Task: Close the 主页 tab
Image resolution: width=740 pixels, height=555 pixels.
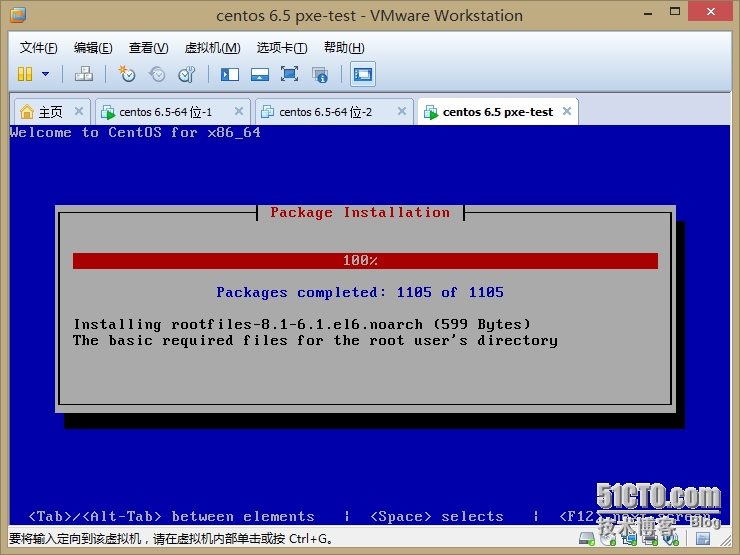Action: click(79, 111)
